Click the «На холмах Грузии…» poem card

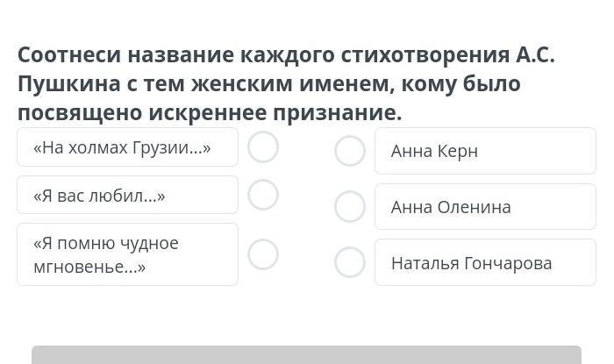(127, 147)
